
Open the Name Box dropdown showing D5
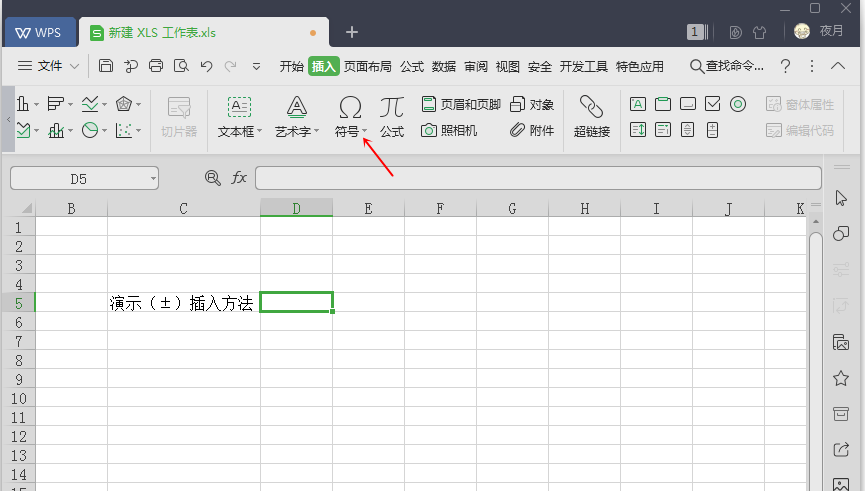[153, 179]
